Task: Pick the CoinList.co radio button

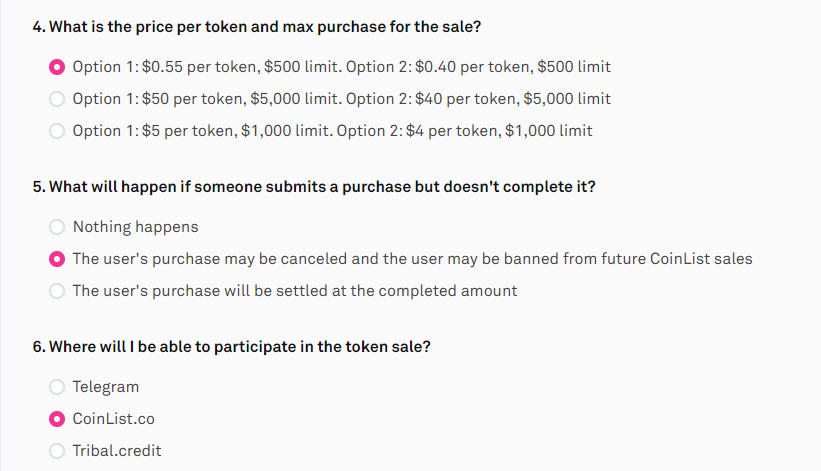Action: coord(57,419)
